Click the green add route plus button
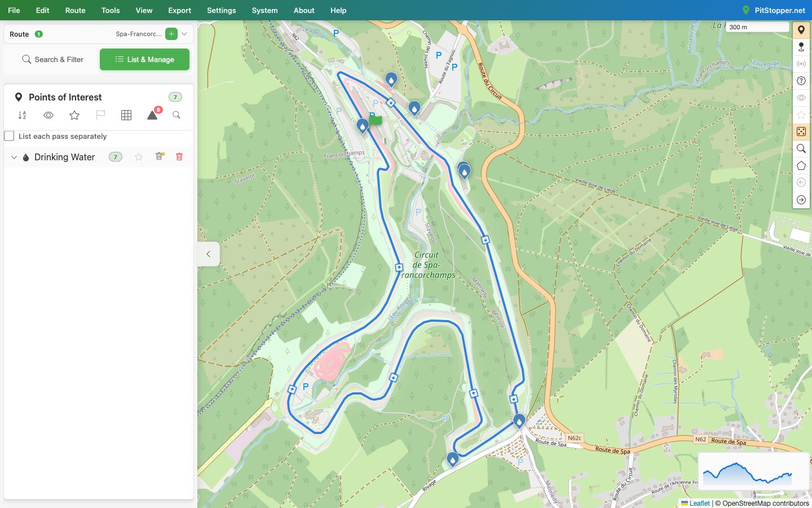 click(171, 34)
